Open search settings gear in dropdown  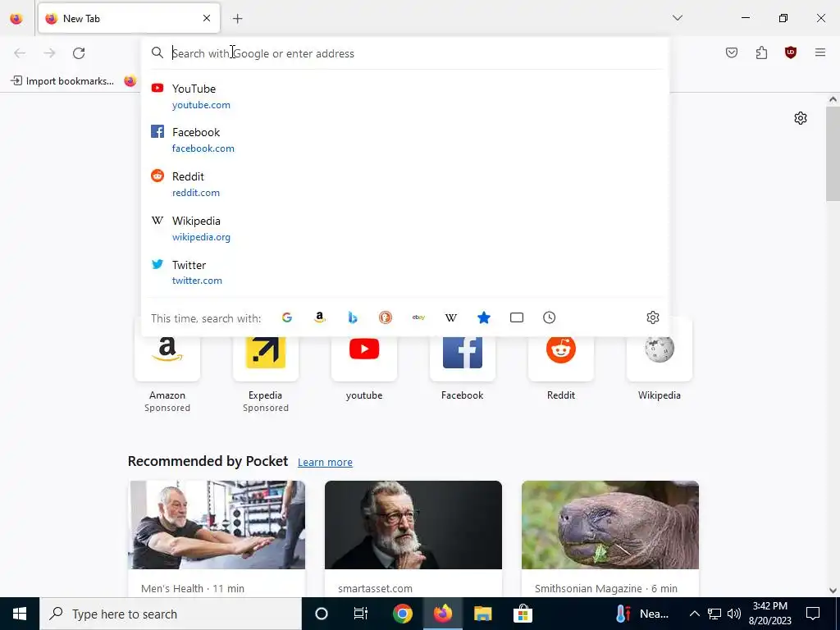[652, 317]
